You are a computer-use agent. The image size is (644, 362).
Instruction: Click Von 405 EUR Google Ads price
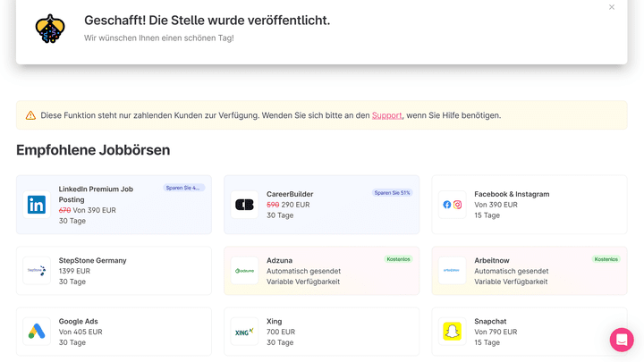(x=80, y=332)
